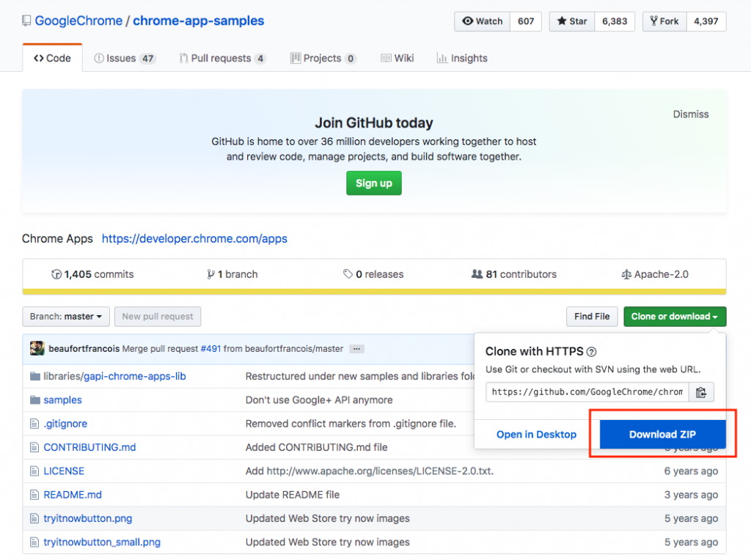The width and height of the screenshot is (751, 560).
Task: Click the file icon beside tryitnowbutton.png
Action: tap(34, 518)
